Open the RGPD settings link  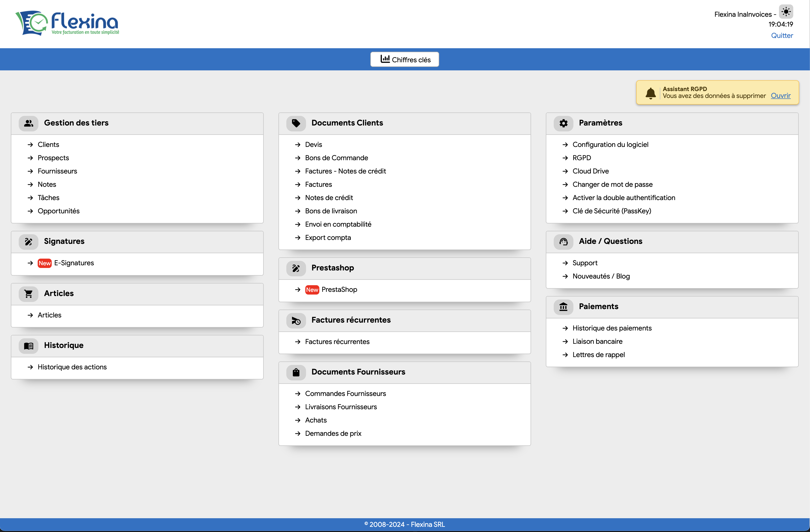(582, 158)
